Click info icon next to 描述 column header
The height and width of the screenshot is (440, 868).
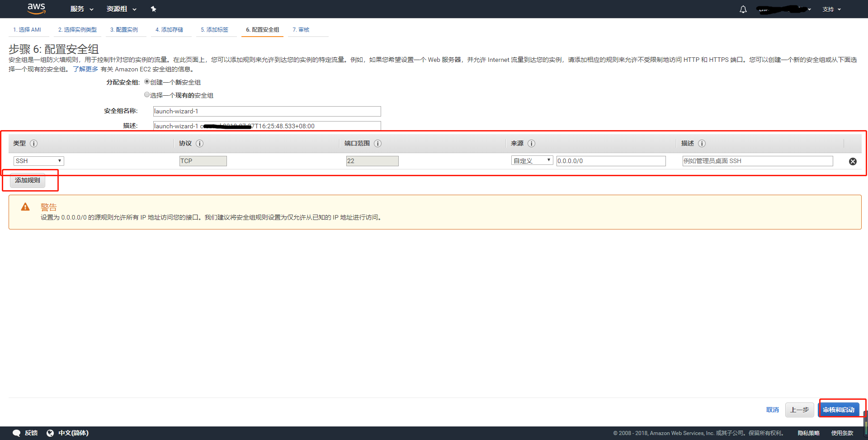[702, 143]
